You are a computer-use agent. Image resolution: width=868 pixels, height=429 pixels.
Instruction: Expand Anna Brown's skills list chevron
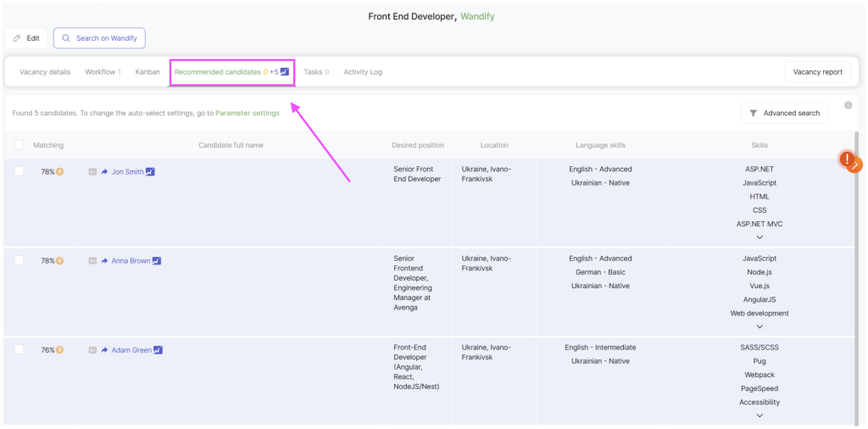tap(759, 326)
